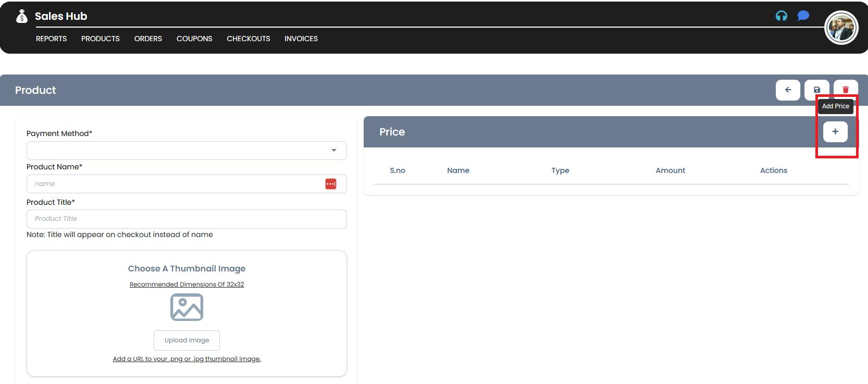Open the Invoices menu item

point(301,39)
